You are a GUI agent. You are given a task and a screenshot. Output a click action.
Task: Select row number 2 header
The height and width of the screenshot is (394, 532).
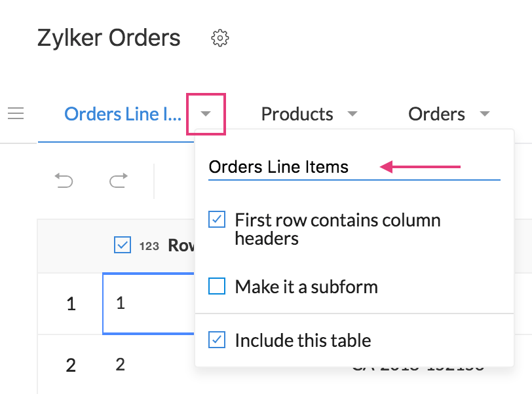pos(71,365)
